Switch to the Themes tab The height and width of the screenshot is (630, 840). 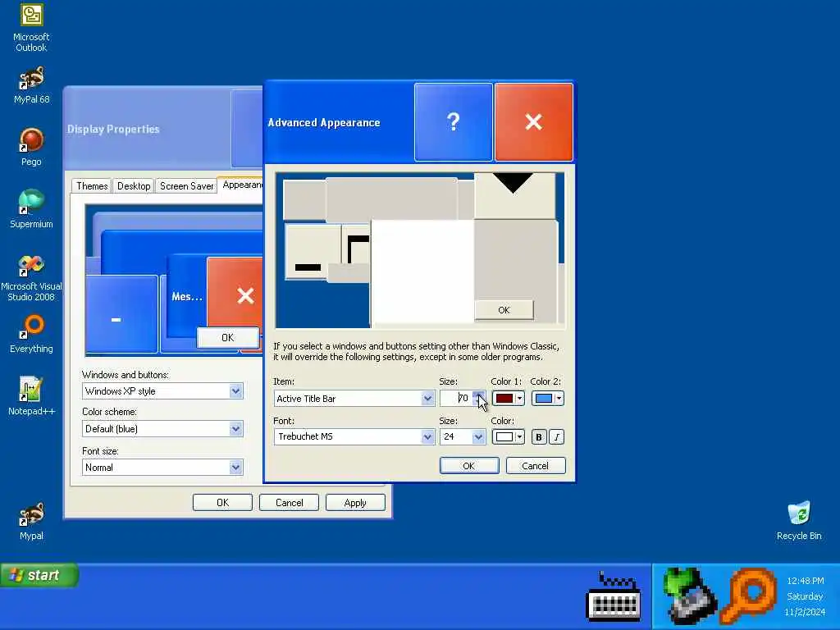[x=92, y=186]
